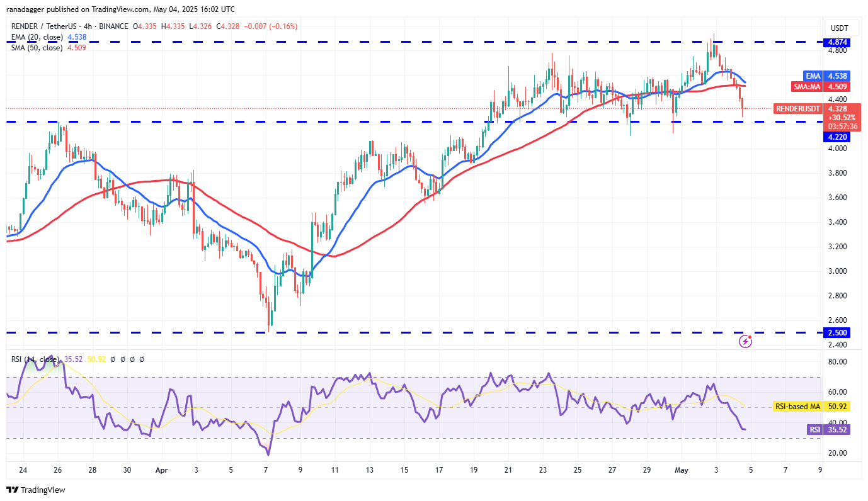This screenshot has width=868, height=501.
Task: Click the TradingView logo
Action: [35, 488]
